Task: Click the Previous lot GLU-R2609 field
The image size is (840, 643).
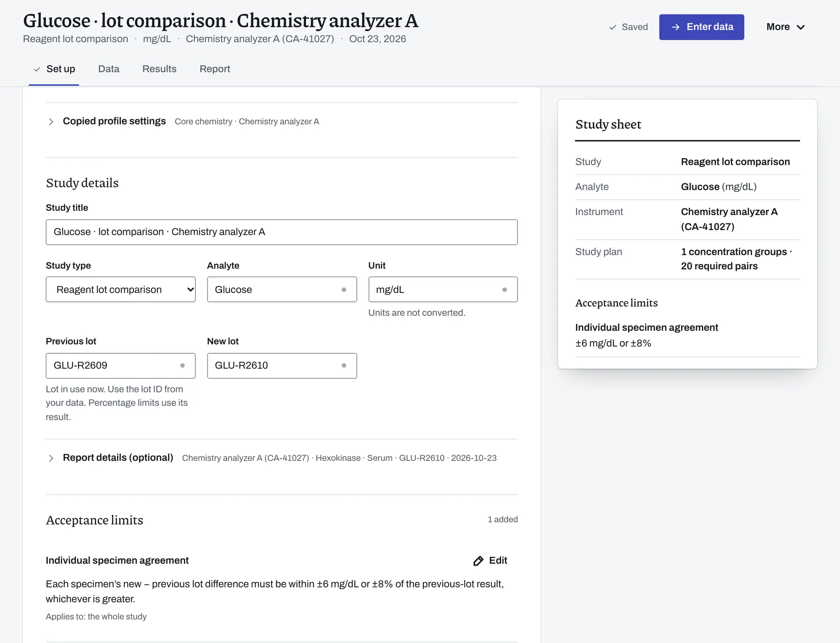Action: pos(120,365)
